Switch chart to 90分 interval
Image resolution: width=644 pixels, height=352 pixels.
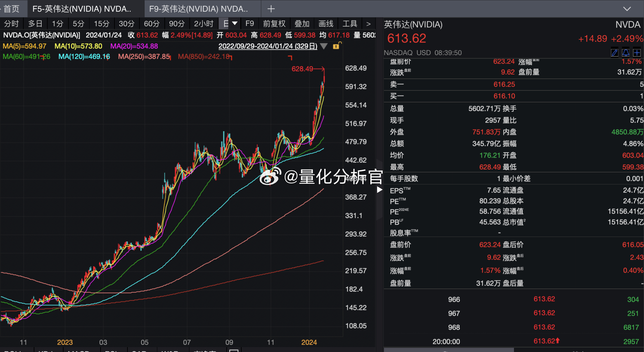click(x=177, y=24)
